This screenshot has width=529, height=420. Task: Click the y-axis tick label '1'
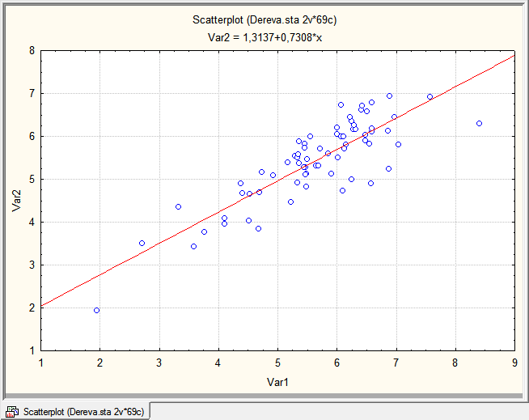(32, 350)
